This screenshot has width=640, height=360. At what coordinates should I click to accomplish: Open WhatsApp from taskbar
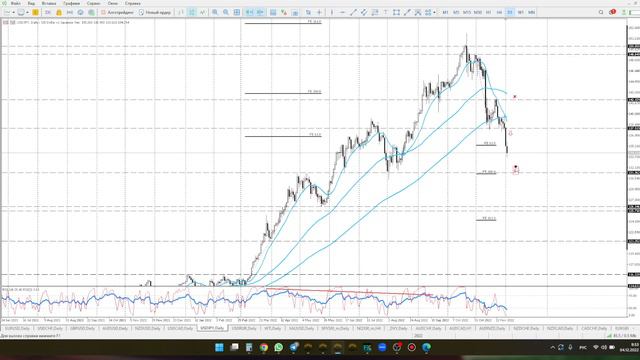pos(278,347)
